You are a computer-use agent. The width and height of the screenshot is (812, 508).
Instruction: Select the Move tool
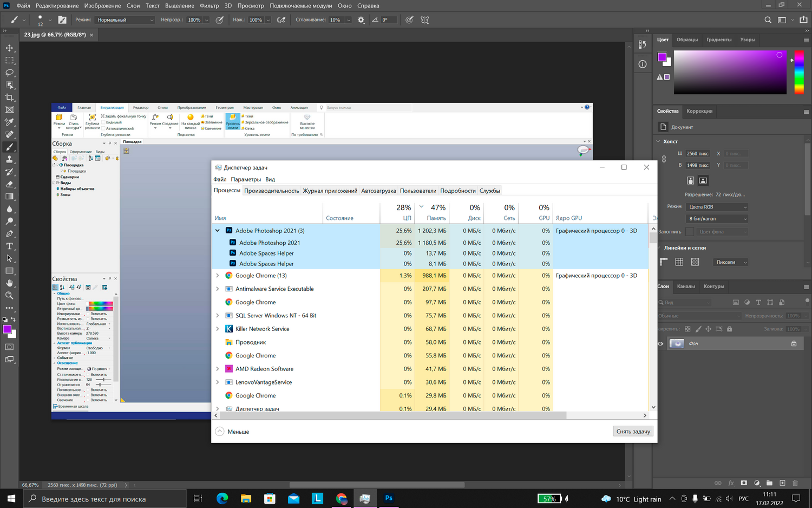coord(9,48)
